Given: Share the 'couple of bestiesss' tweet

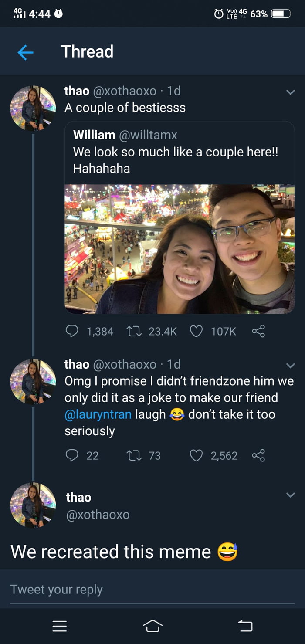Looking at the screenshot, I should tap(259, 332).
